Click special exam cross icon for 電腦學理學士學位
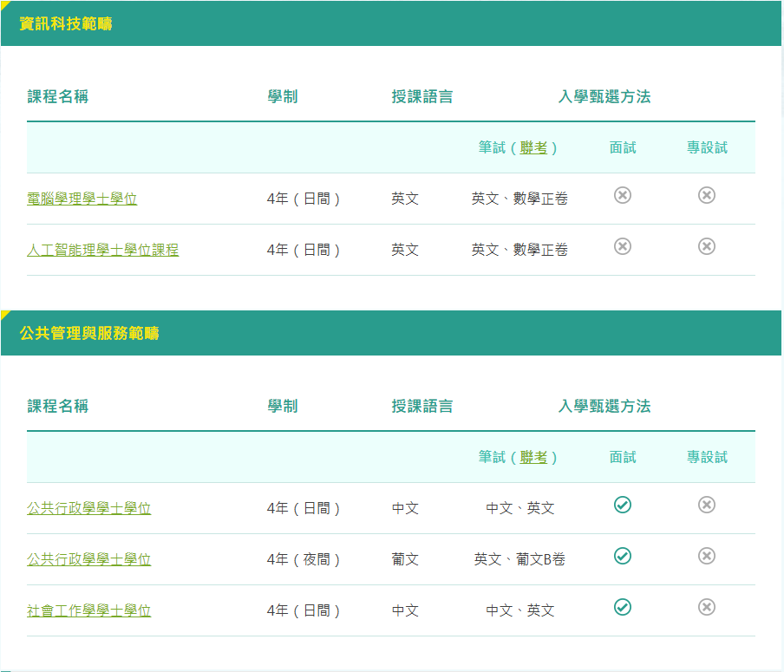Screen dimensions: 784x672 pos(707,196)
